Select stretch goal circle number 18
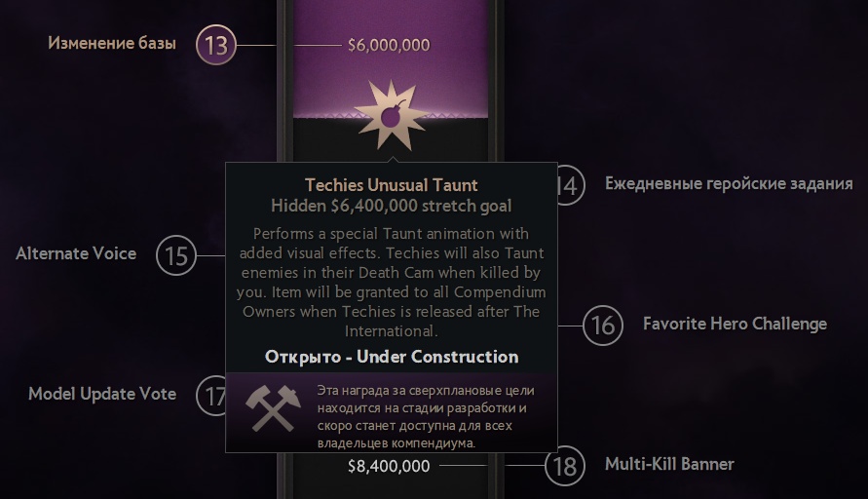The image size is (868, 499). coord(565,466)
